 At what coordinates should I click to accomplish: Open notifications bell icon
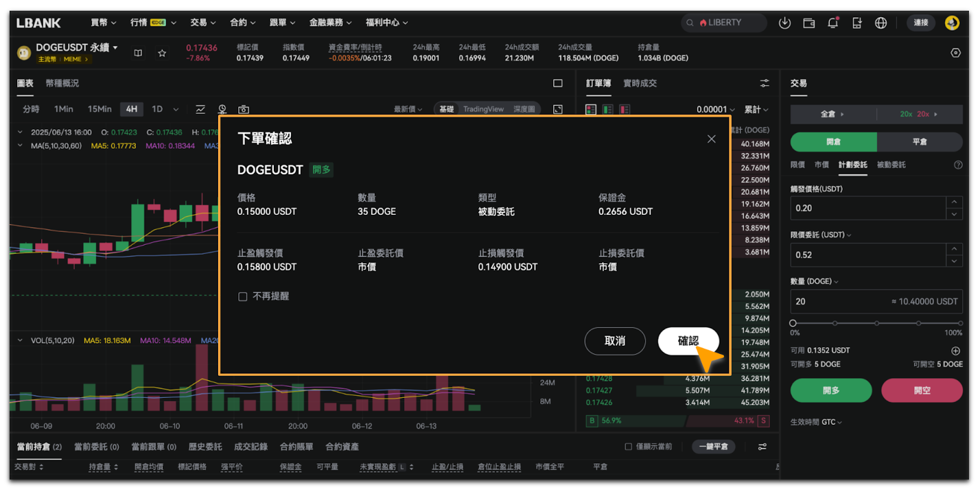(x=832, y=23)
